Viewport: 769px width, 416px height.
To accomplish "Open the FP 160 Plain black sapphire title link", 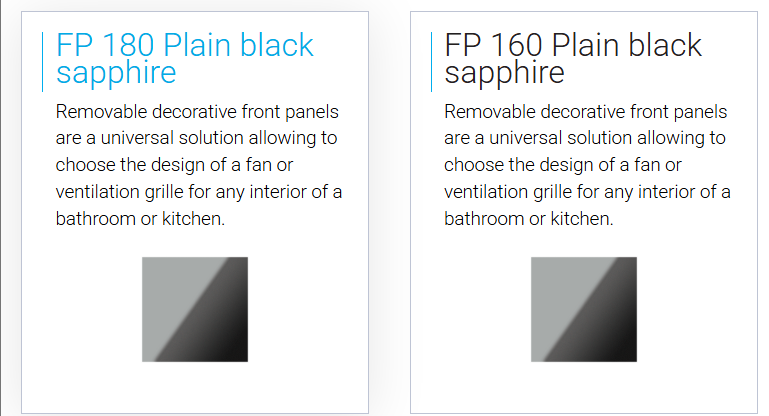I will tap(573, 59).
